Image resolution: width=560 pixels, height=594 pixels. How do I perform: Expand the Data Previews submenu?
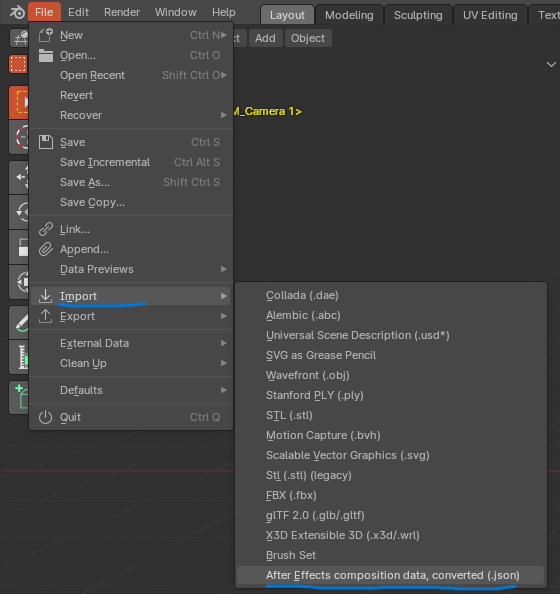pos(131,270)
